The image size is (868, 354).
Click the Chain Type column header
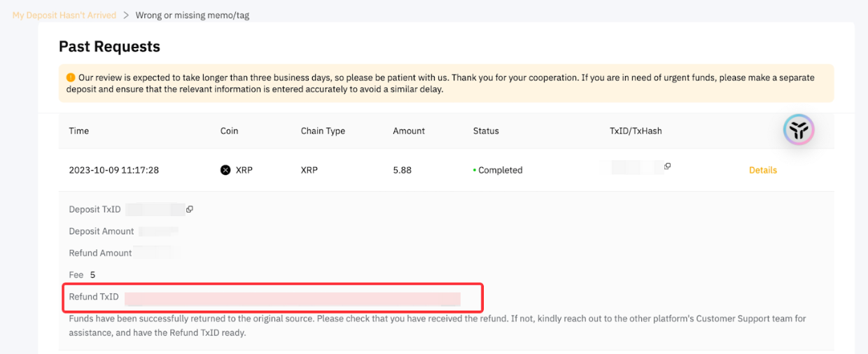323,131
